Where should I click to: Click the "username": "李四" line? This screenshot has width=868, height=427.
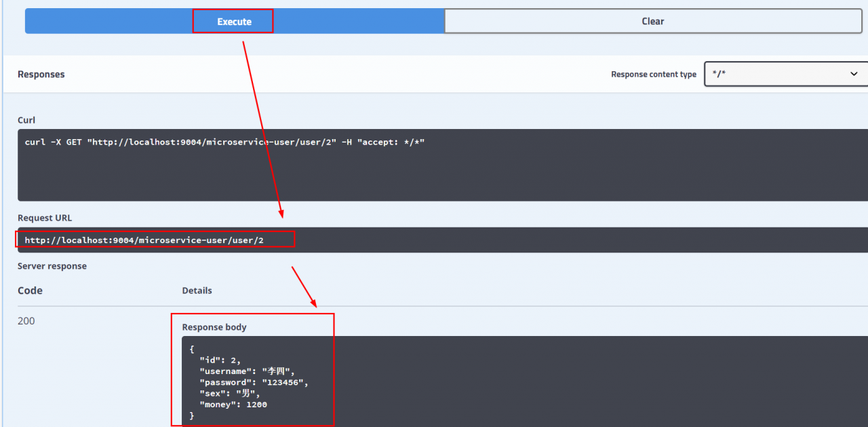point(248,371)
